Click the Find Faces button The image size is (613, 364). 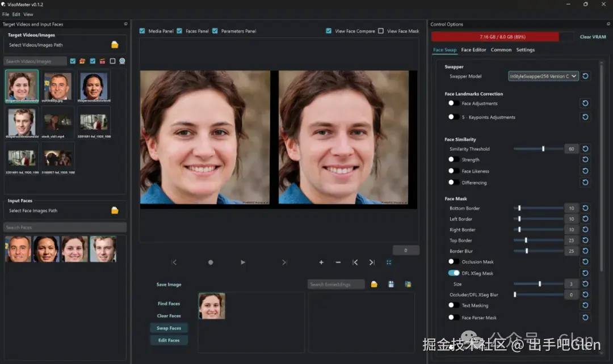(169, 303)
